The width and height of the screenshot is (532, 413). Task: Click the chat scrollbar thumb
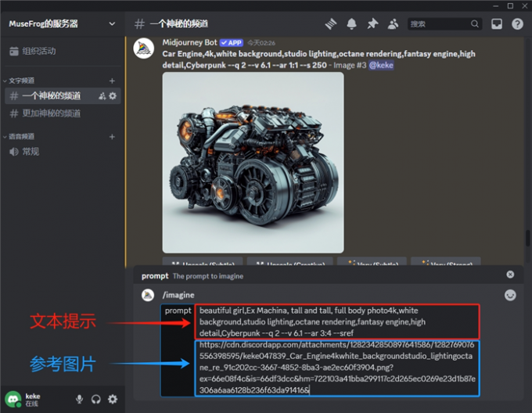527,238
